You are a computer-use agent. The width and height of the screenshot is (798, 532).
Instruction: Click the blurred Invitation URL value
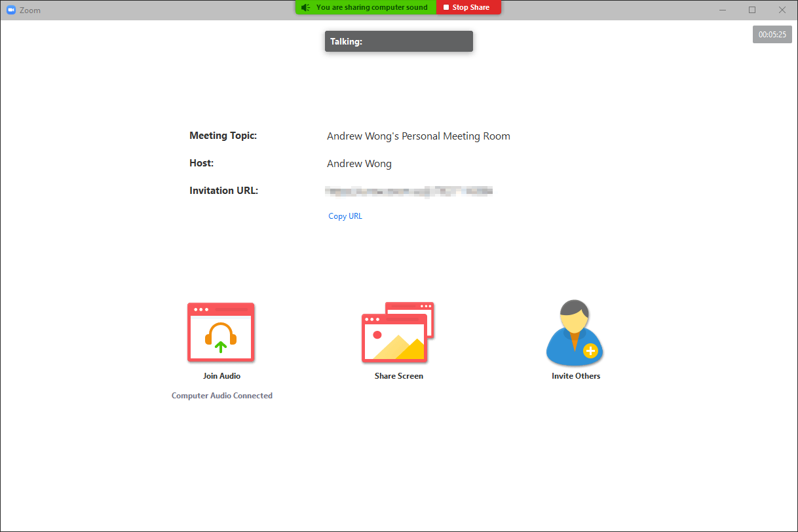(409, 191)
